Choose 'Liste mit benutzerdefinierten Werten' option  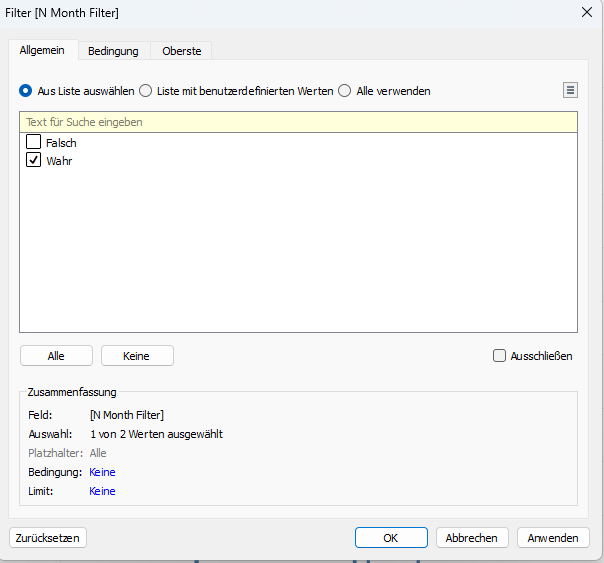(x=146, y=91)
